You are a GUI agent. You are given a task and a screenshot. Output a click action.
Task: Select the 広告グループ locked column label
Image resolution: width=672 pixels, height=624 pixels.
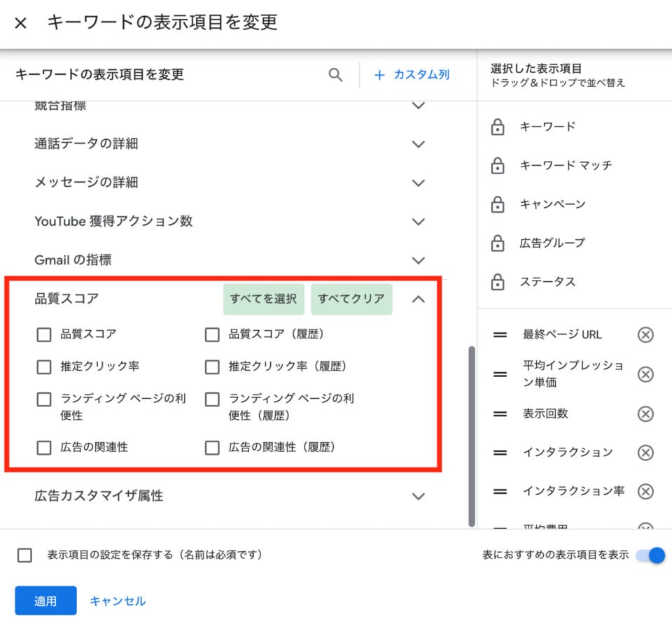(x=552, y=243)
